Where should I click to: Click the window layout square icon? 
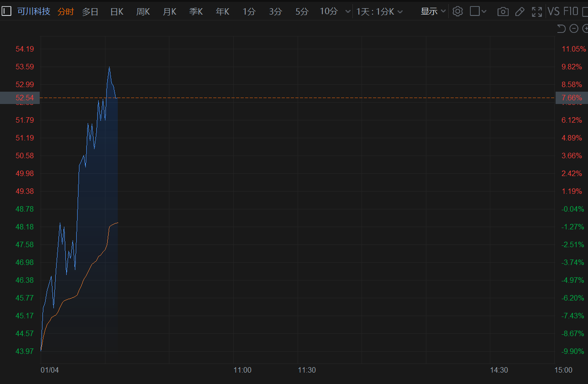[x=475, y=11]
